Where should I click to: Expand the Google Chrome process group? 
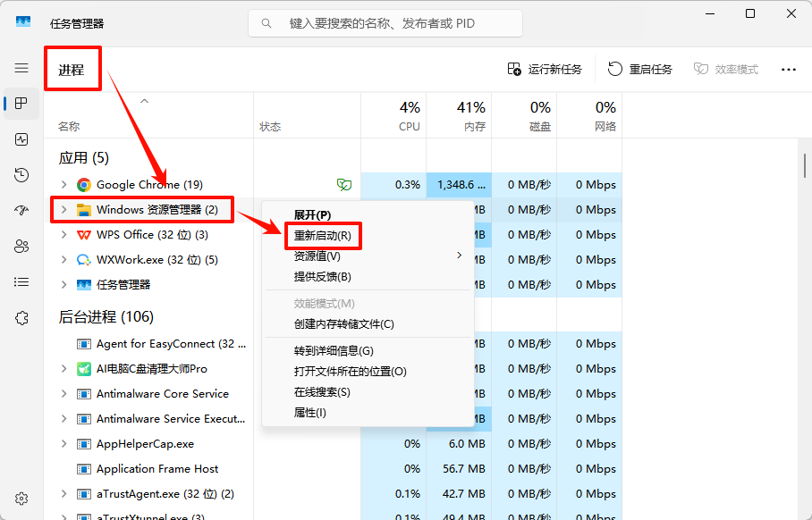coord(63,185)
